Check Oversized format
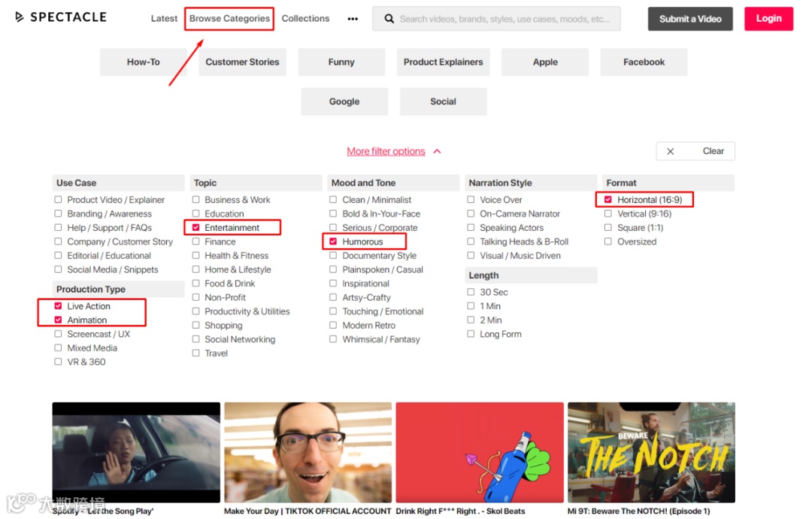The image size is (812, 519). coord(608,241)
